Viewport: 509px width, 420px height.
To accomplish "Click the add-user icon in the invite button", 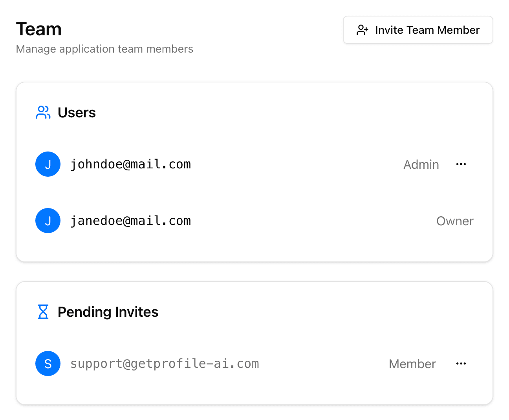I will [x=362, y=30].
